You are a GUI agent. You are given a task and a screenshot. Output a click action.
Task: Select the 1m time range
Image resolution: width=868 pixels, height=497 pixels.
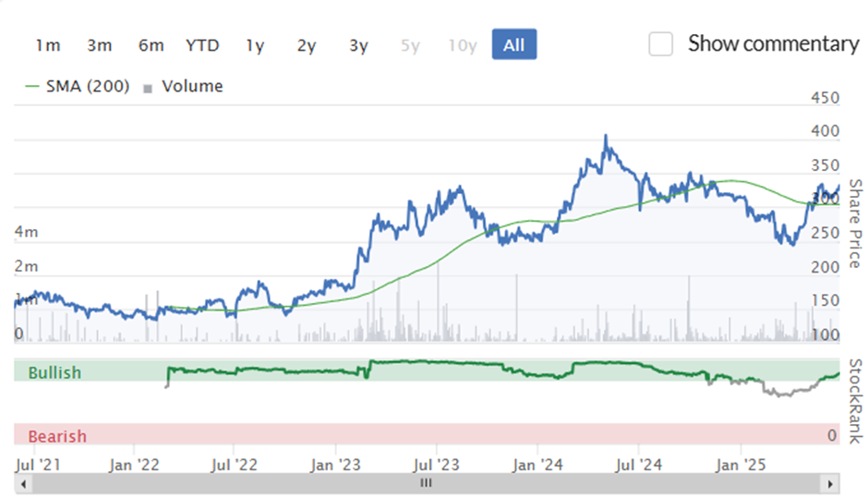coord(48,45)
